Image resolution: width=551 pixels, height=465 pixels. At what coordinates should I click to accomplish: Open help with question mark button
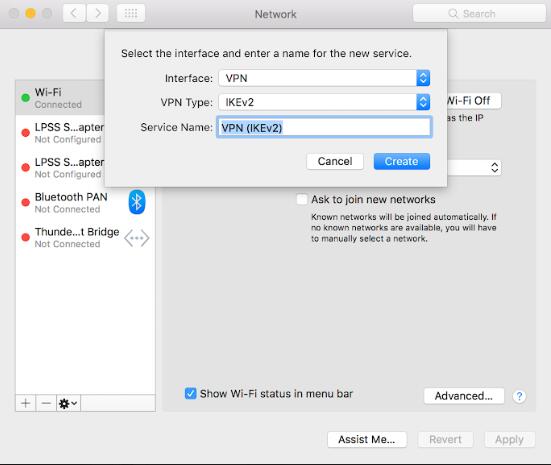click(x=519, y=396)
